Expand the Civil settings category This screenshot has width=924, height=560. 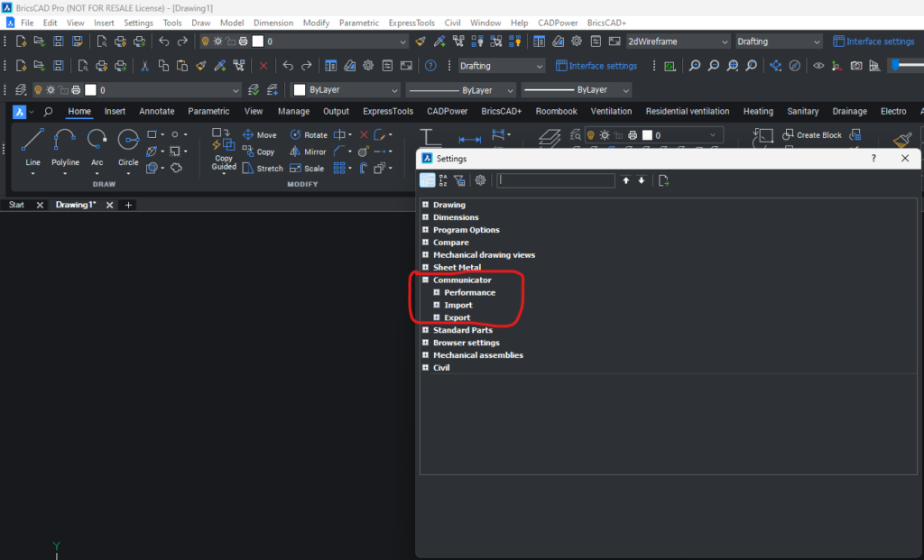(x=426, y=367)
